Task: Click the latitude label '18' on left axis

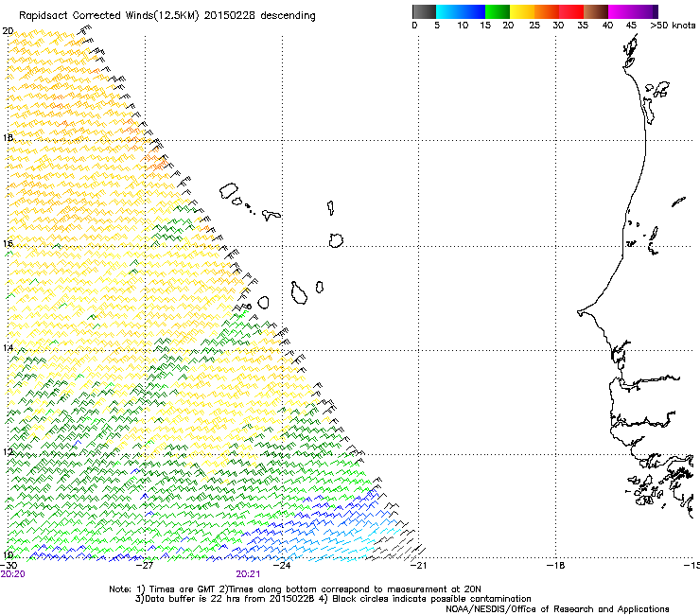Action: coord(8,137)
